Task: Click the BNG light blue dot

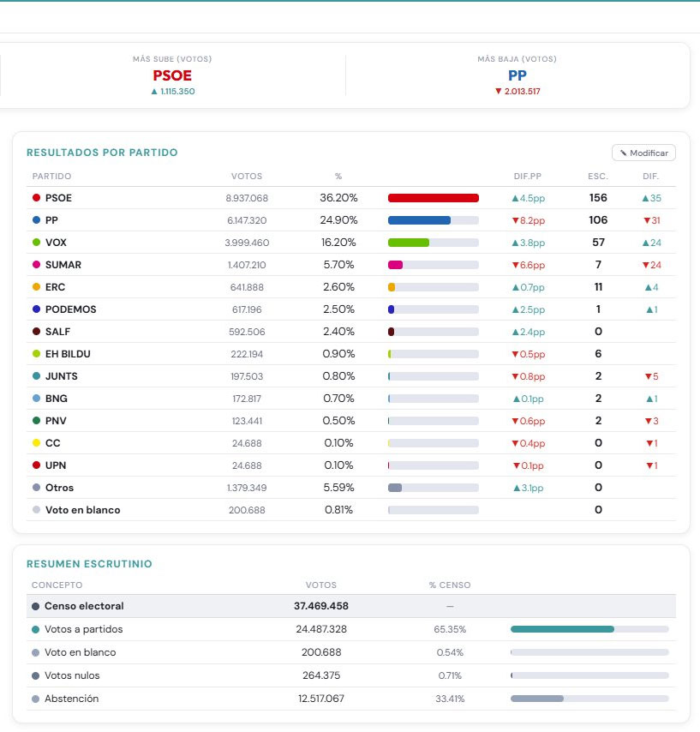Action: tap(36, 399)
